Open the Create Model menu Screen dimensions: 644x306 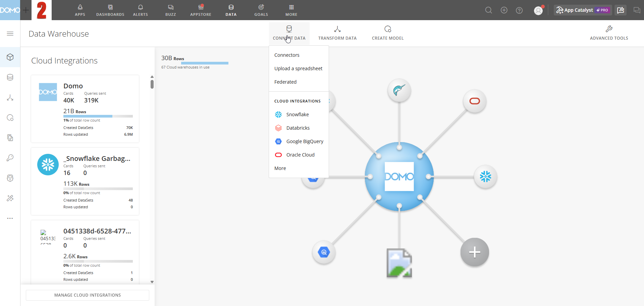click(x=388, y=33)
